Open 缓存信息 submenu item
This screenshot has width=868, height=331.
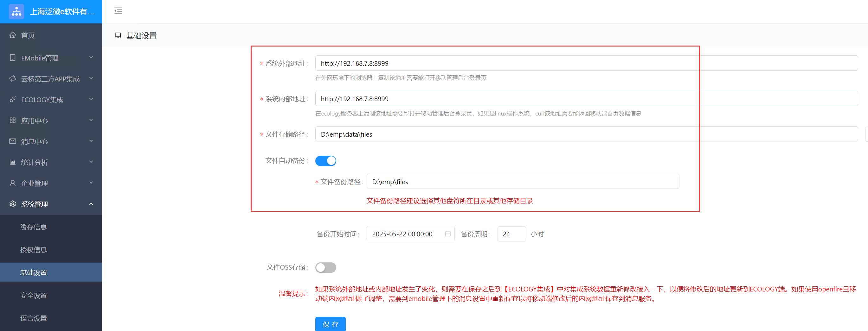51,227
